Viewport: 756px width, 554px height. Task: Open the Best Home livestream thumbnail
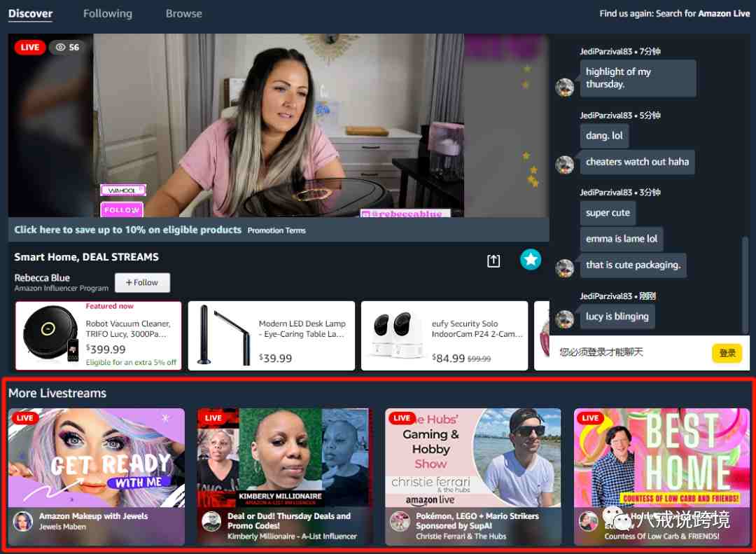(x=662, y=458)
